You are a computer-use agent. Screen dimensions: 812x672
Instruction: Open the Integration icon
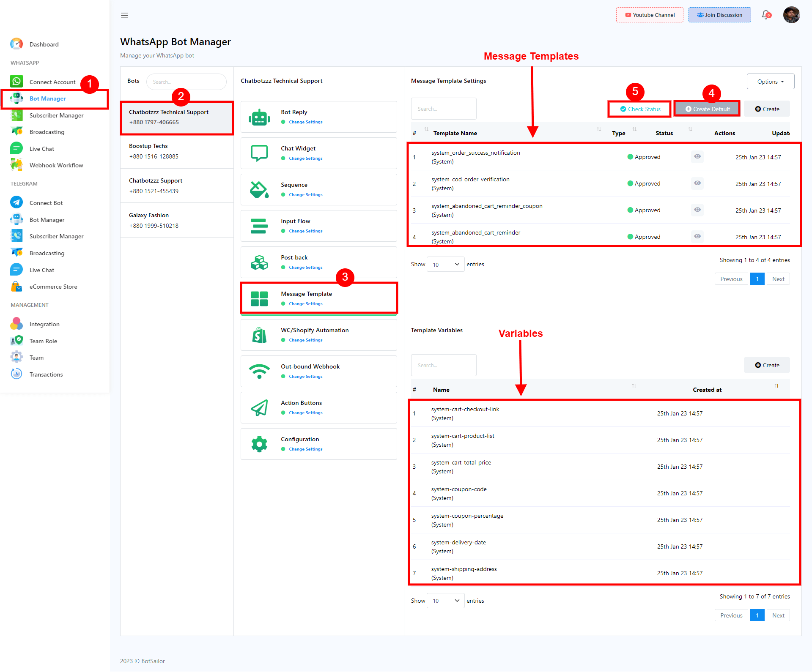tap(16, 324)
